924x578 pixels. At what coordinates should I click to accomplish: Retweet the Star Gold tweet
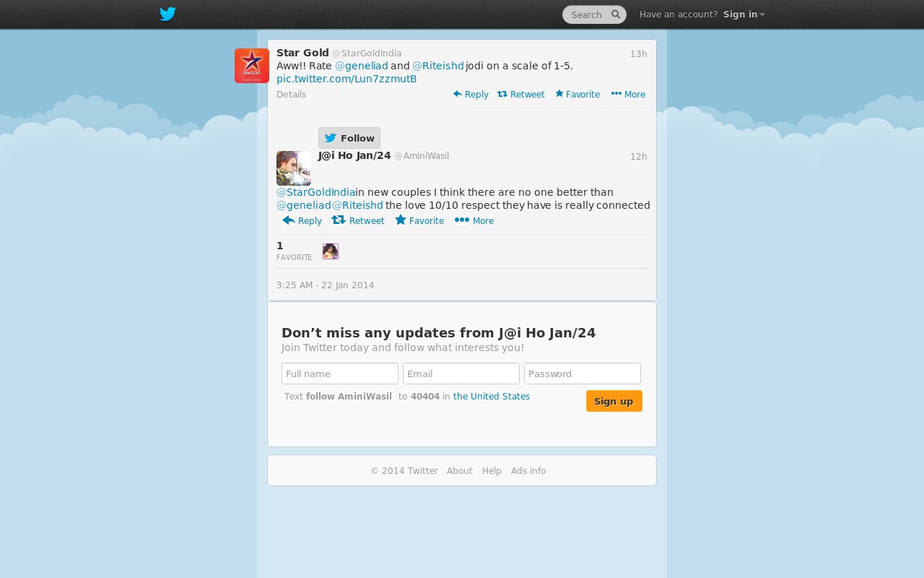[x=521, y=95]
